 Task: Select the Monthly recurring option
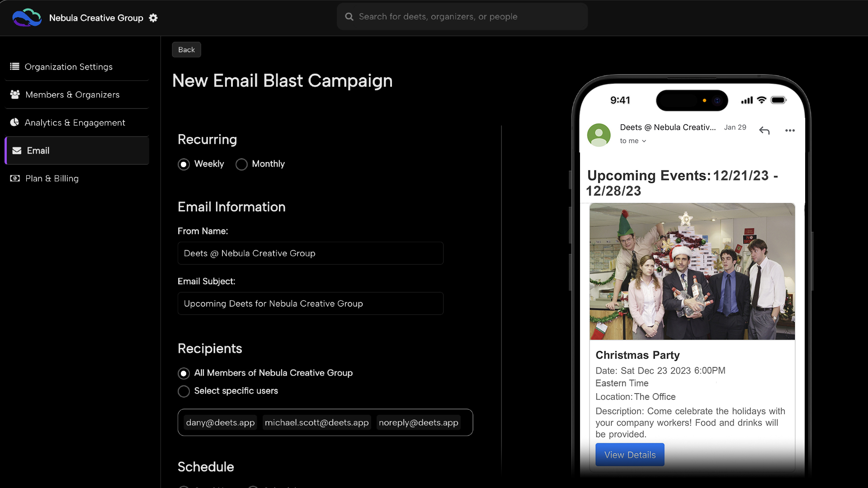coord(241,164)
